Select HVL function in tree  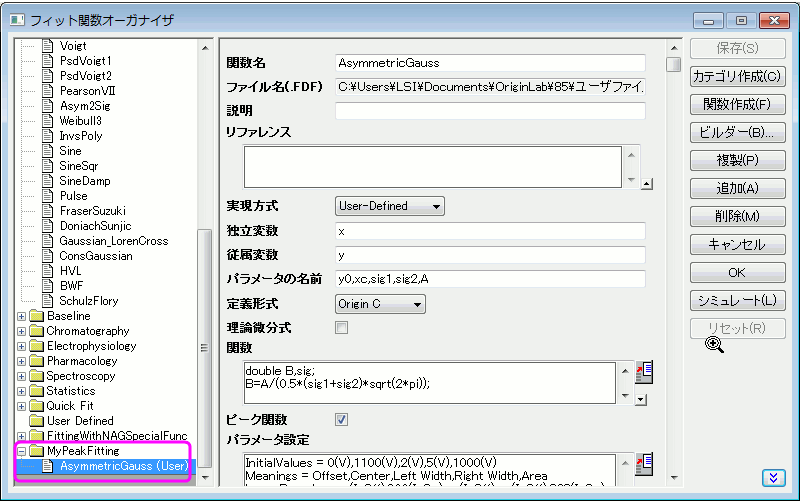(70, 271)
